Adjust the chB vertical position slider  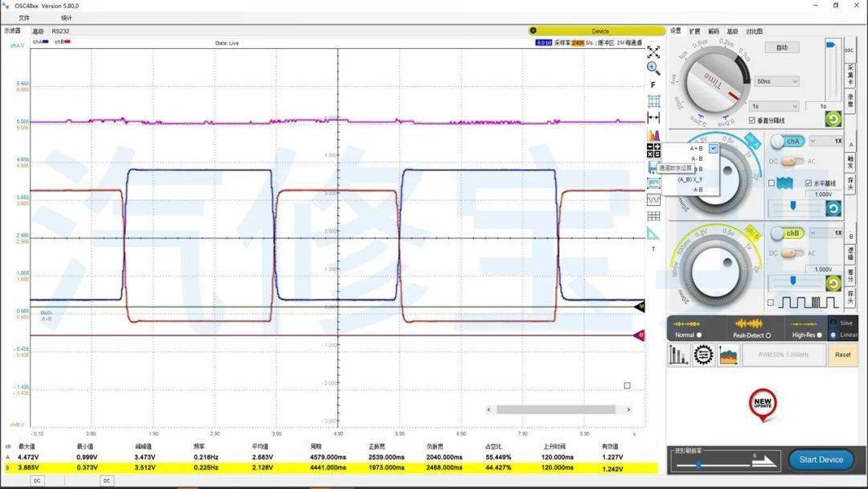tap(793, 281)
